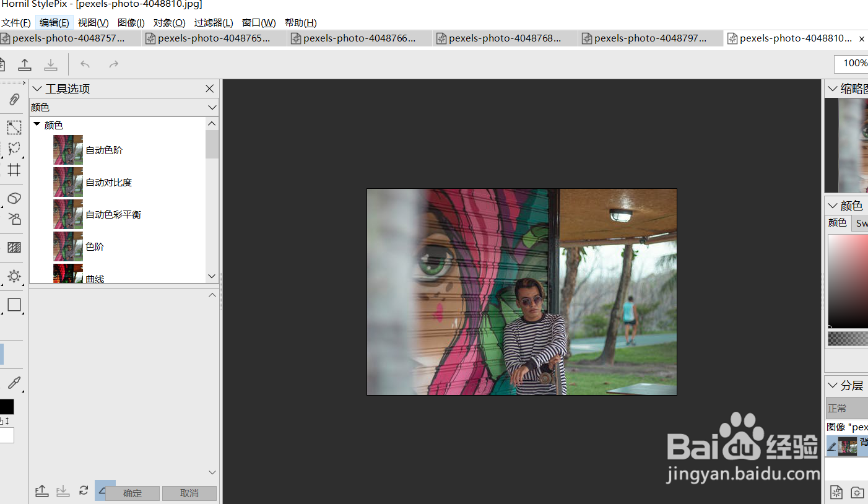
Task: Collapse the 分层 layers panel
Action: 832,385
